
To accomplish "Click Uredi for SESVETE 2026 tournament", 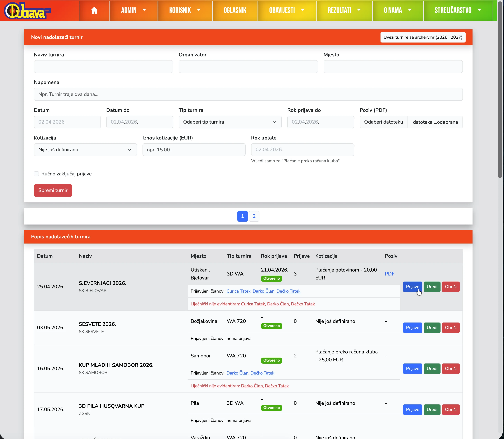I will tap(432, 328).
